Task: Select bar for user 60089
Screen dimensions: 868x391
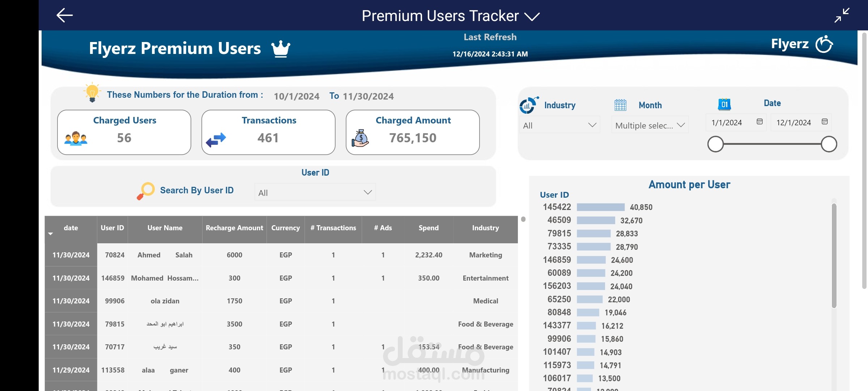Action: (x=591, y=273)
